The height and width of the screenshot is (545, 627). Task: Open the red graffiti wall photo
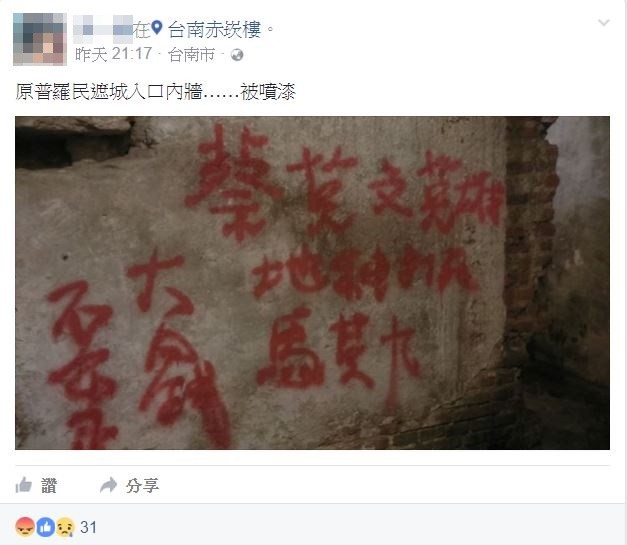[312, 283]
